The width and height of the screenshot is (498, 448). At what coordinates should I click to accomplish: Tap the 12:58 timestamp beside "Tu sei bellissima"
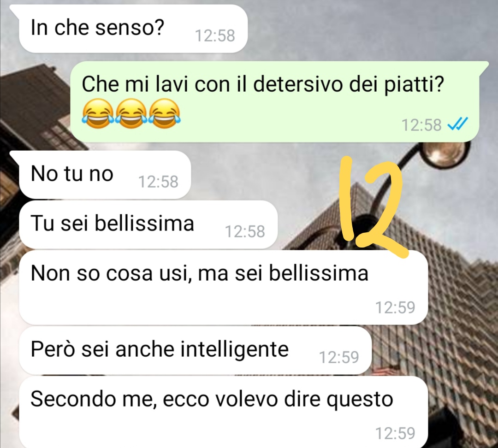point(245,231)
